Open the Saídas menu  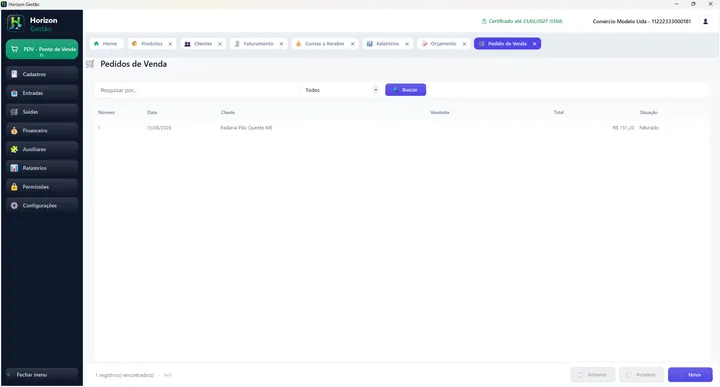pos(42,112)
